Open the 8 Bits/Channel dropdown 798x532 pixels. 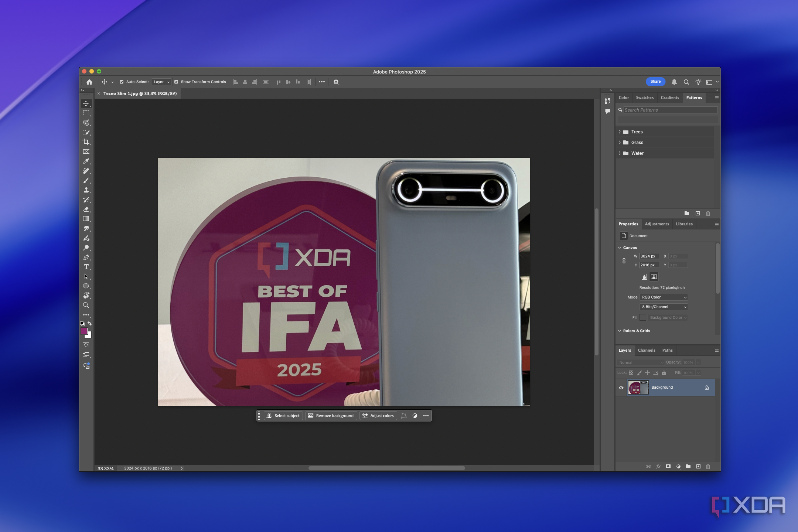(x=664, y=307)
